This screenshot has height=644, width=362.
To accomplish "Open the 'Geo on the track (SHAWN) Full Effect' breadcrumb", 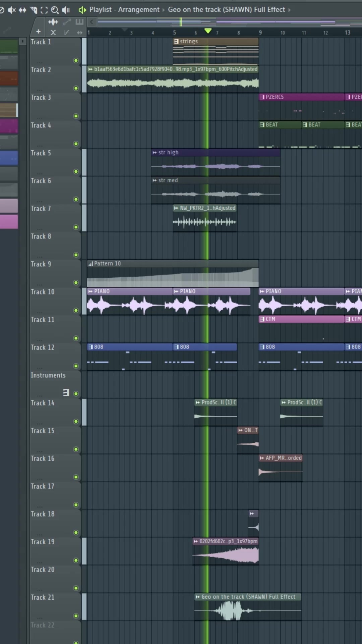I will (226, 10).
